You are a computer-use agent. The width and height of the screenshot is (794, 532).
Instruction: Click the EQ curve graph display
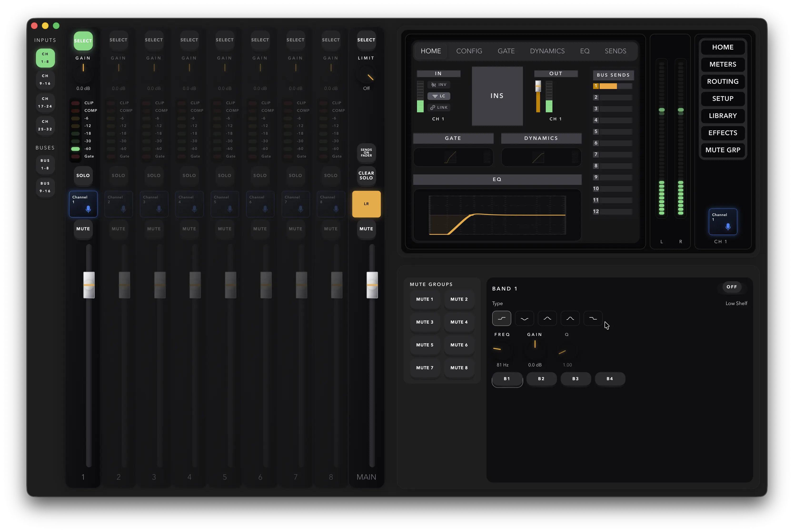(497, 215)
